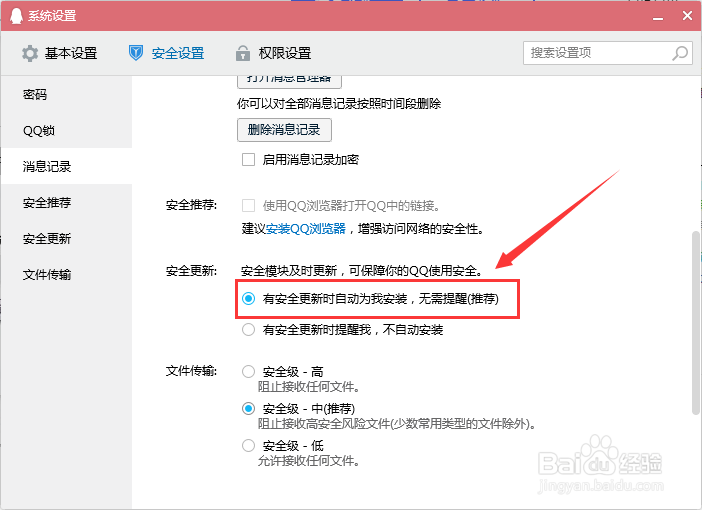
Task: Select 安全推荐 in the sidebar
Action: tap(66, 202)
